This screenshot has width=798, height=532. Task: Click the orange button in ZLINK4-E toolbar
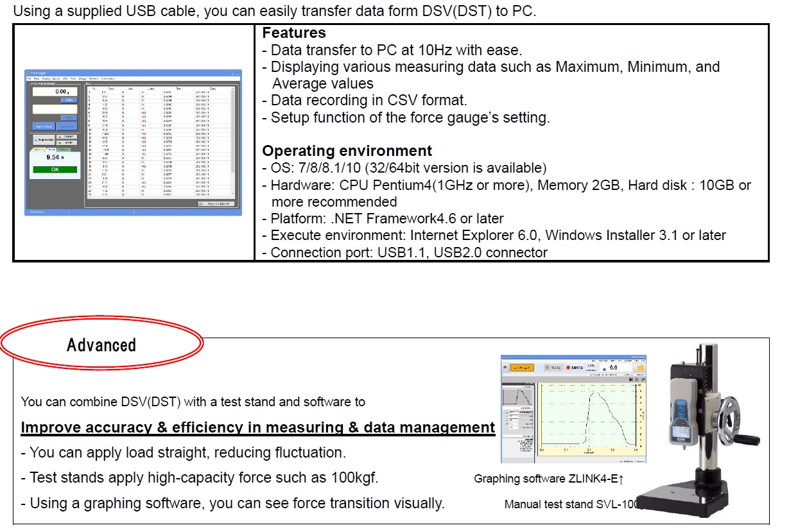[522, 368]
